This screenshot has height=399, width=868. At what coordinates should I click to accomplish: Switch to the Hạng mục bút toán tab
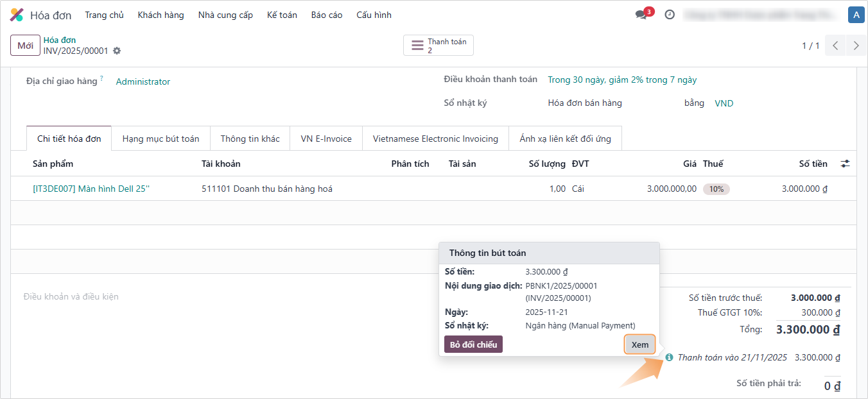(x=161, y=139)
